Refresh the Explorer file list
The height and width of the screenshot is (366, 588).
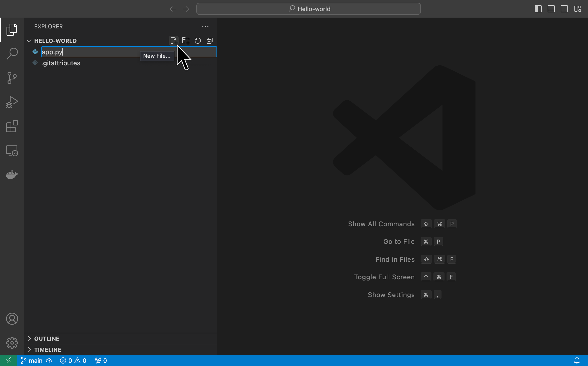pyautogui.click(x=198, y=40)
